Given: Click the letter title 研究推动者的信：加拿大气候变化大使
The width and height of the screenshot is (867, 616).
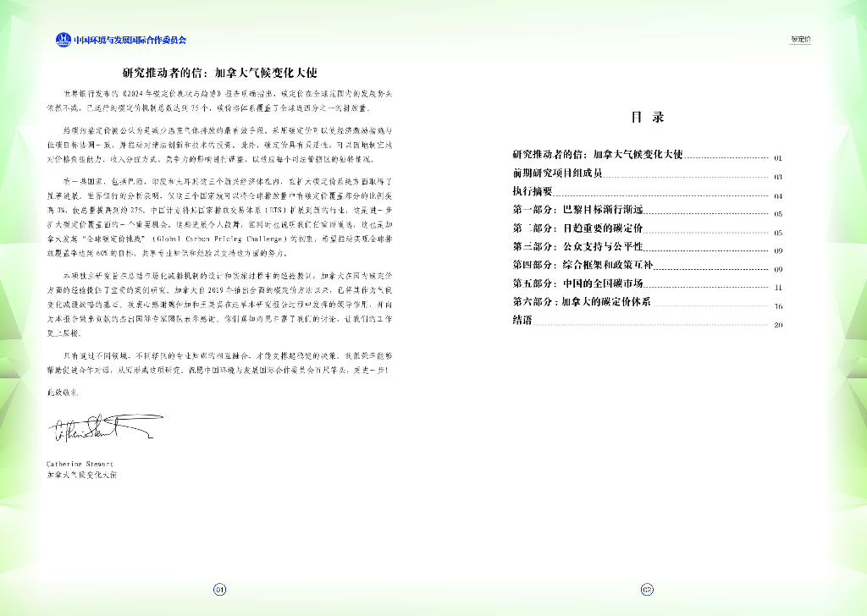Looking at the screenshot, I should 219,73.
